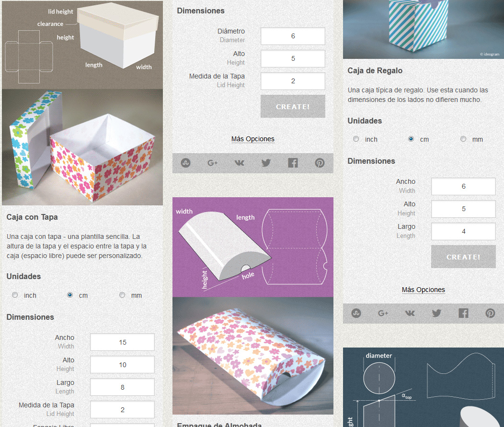The width and height of the screenshot is (504, 427).
Task: Share Caja de Regalo on VK
Action: point(410,313)
